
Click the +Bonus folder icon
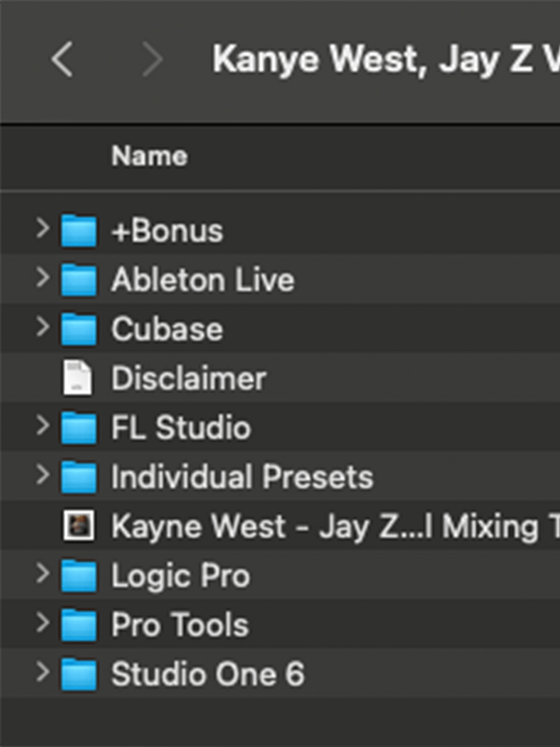pos(79,230)
